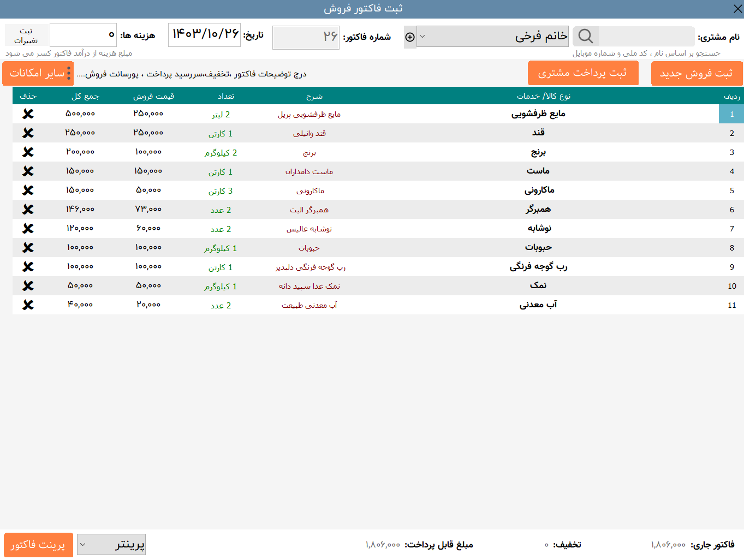The width and height of the screenshot is (744, 560).
Task: Click description نمک غذا سپید دانه
Action: 309,287
